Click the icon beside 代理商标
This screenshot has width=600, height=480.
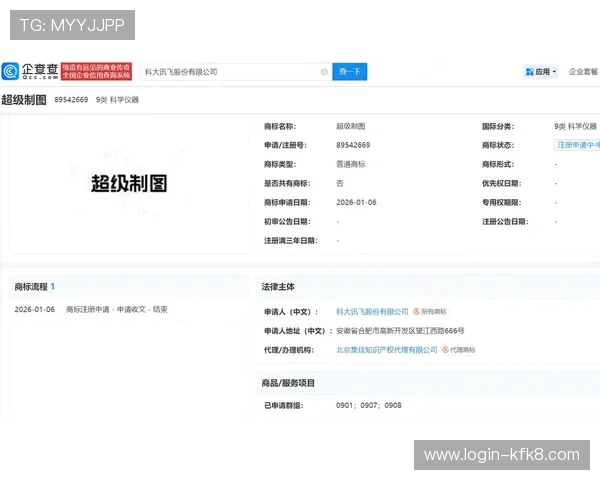tap(445, 350)
